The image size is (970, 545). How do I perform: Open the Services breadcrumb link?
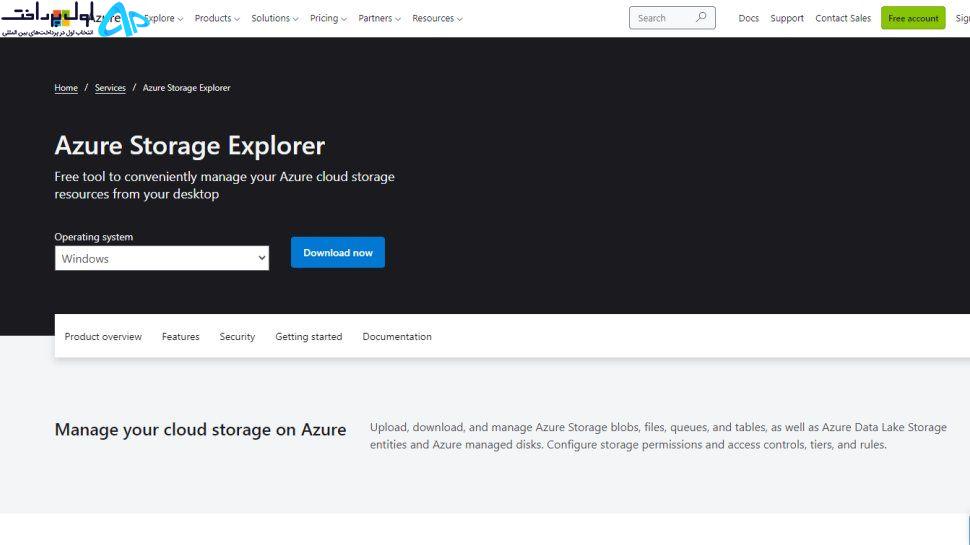click(x=110, y=88)
